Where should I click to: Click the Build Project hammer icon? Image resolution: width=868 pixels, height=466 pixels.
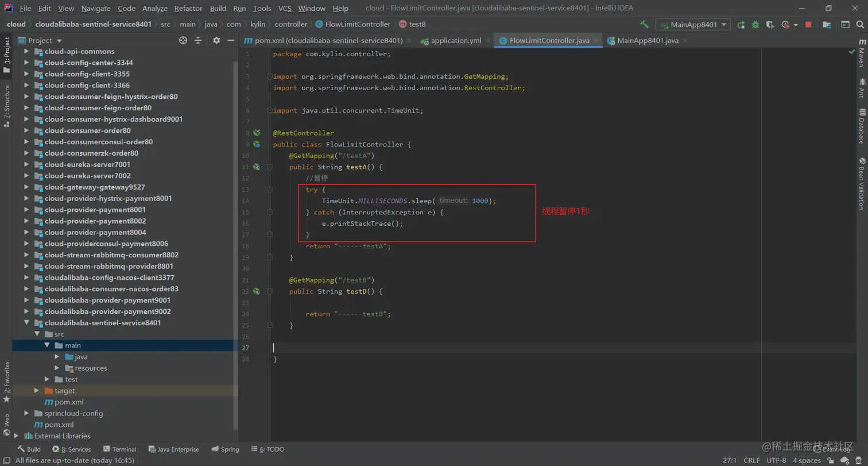(645, 25)
